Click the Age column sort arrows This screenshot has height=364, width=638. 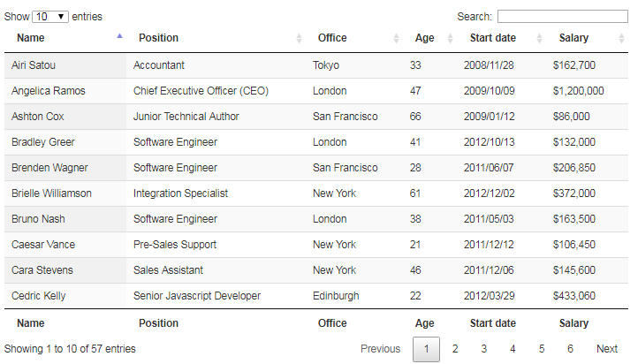tap(450, 38)
